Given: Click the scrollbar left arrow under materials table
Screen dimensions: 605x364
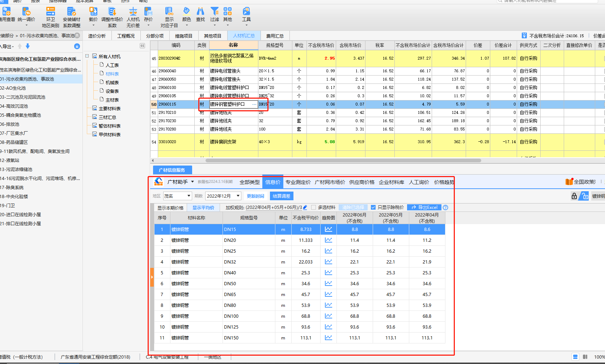Looking at the screenshot, I should (153, 160).
